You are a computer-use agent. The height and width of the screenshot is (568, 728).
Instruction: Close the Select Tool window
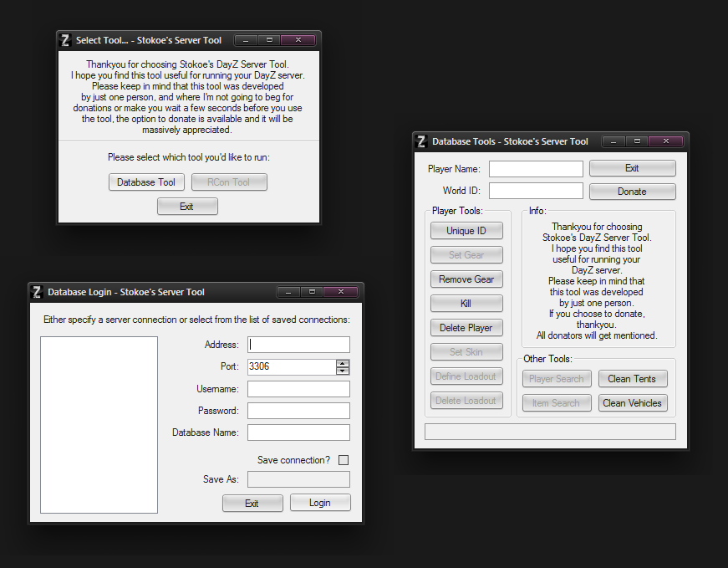pos(298,40)
